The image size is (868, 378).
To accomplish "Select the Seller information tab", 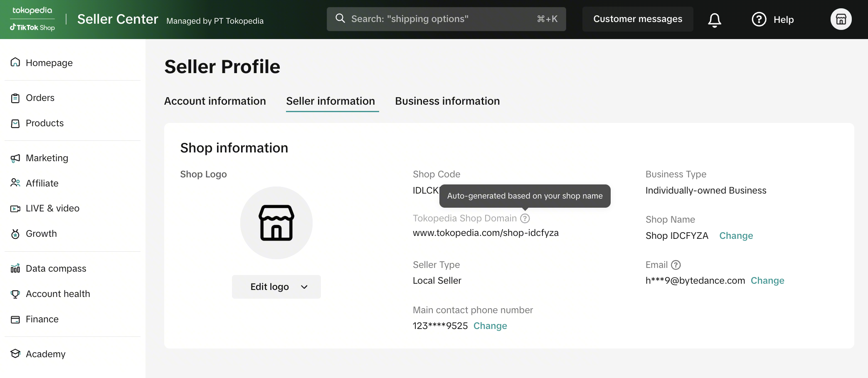I will coord(330,101).
